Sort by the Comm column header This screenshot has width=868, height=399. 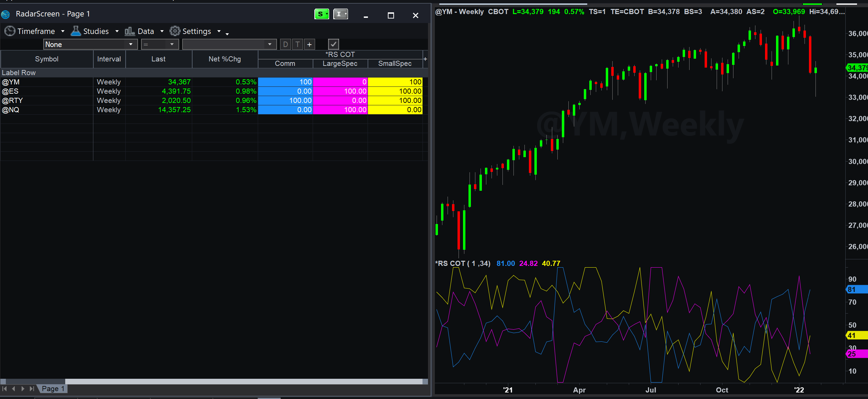point(285,63)
